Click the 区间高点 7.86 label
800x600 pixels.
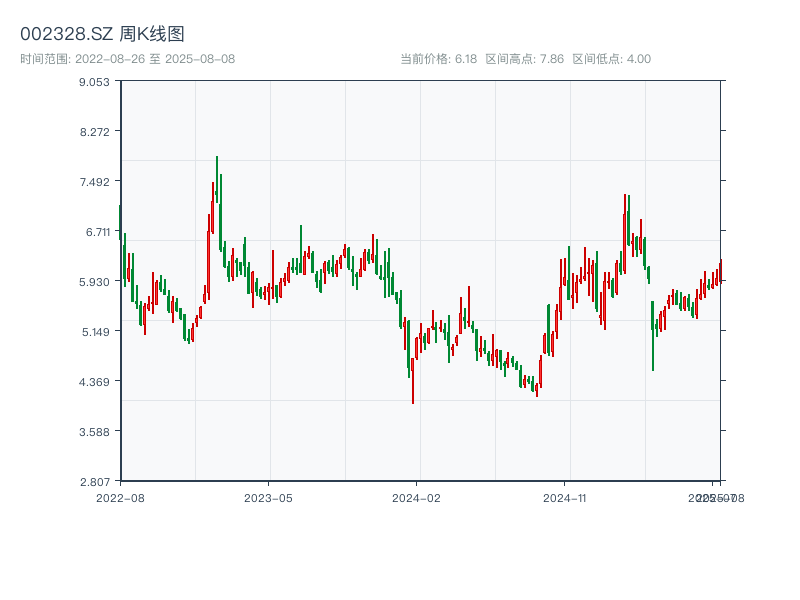(x=524, y=59)
